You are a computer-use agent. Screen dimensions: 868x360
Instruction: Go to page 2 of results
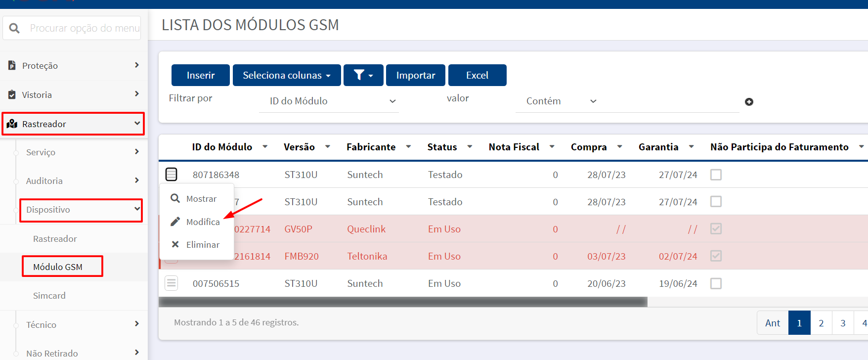coord(821,323)
